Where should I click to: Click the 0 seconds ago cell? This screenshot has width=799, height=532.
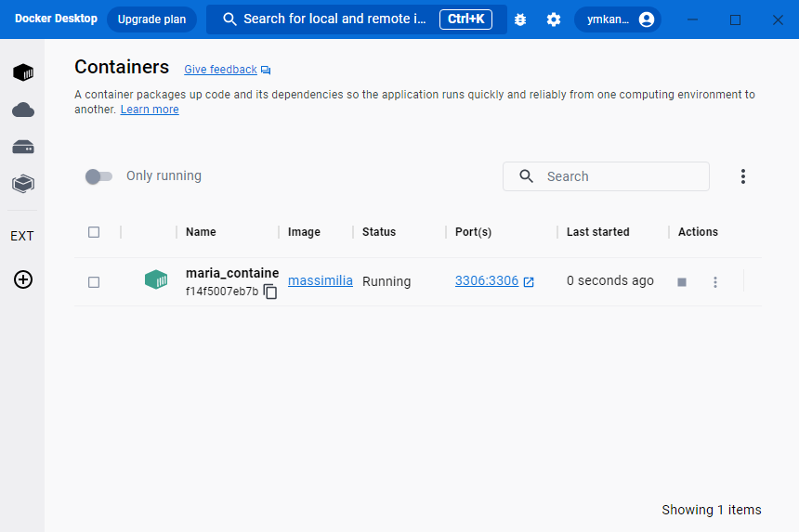pos(610,280)
